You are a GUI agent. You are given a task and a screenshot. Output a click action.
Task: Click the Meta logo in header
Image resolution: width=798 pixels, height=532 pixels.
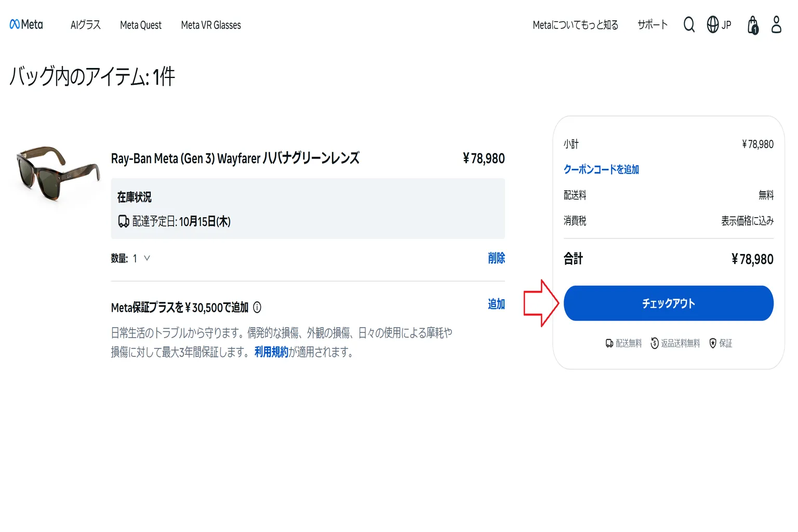(x=26, y=24)
